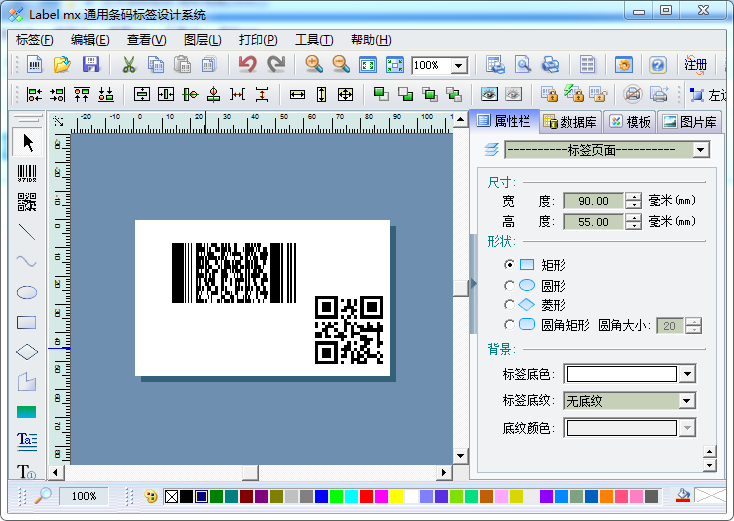
Task: Select the gradient fill tool
Action: [27, 412]
